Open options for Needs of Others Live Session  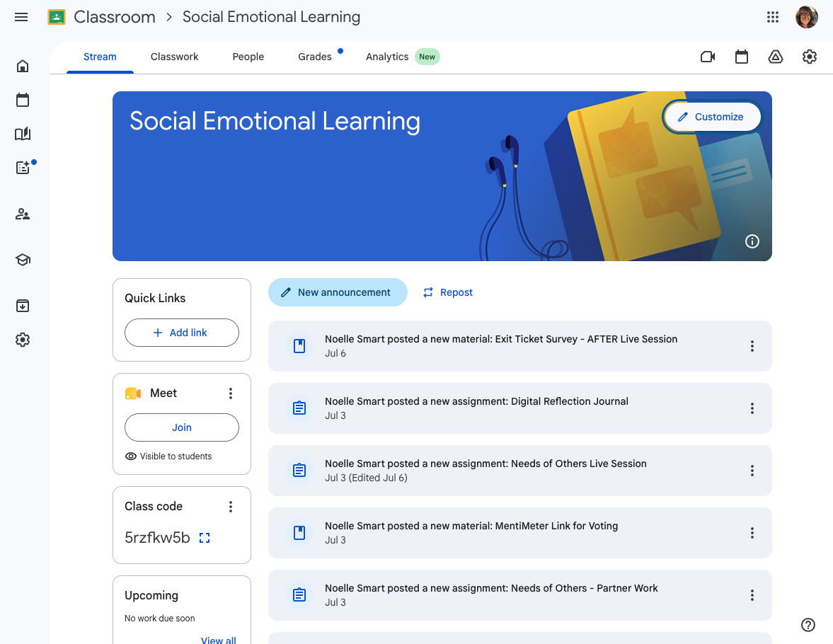pos(752,470)
